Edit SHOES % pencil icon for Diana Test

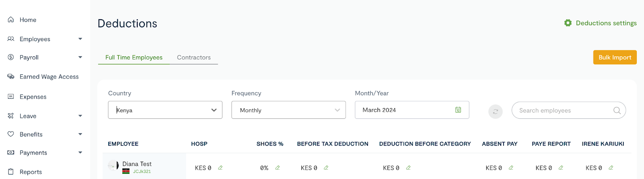click(277, 168)
